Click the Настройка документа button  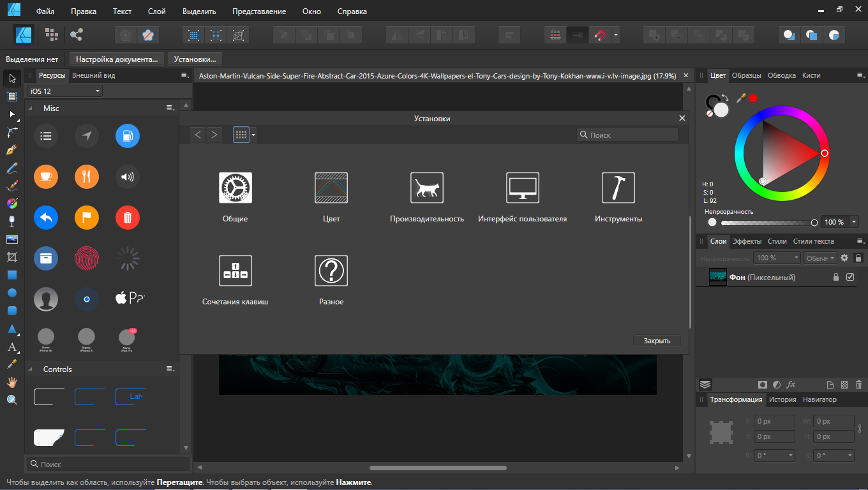117,59
